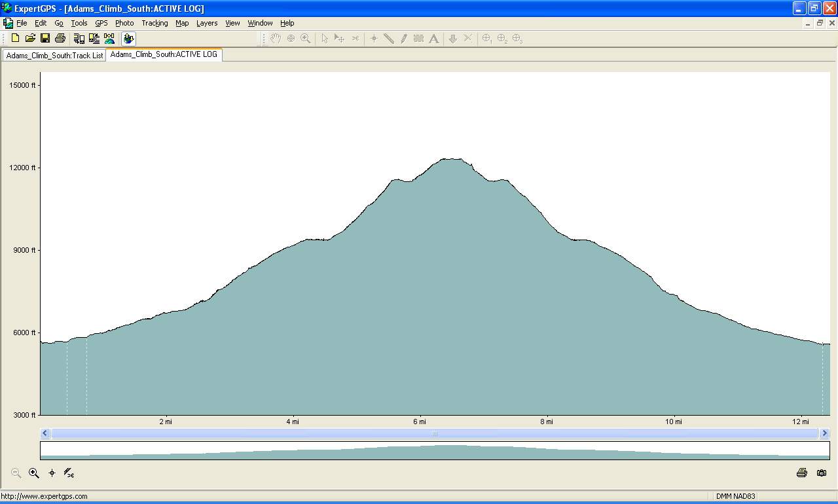Open the GPS menu
Screen dimensions: 838x504
pyautogui.click(x=101, y=23)
